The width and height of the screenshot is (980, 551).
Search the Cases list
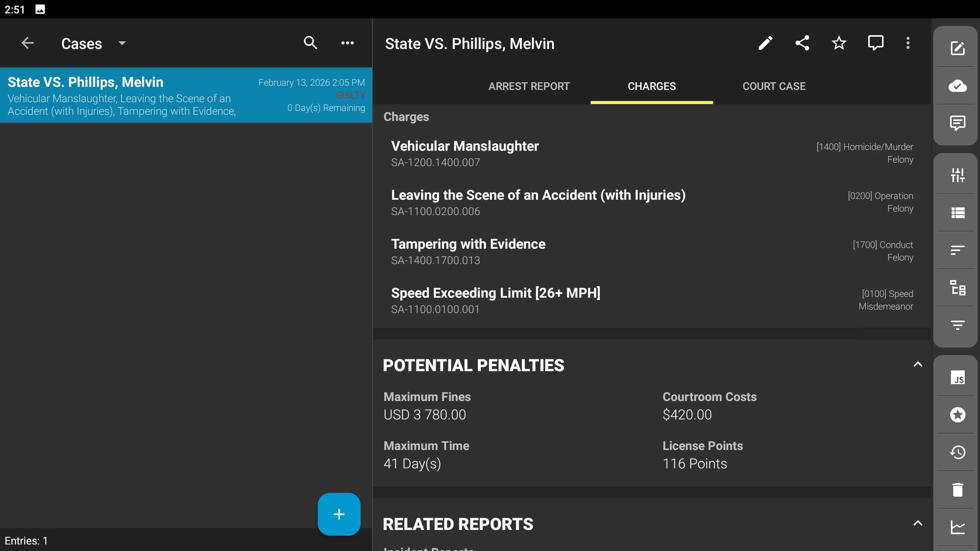pyautogui.click(x=310, y=43)
